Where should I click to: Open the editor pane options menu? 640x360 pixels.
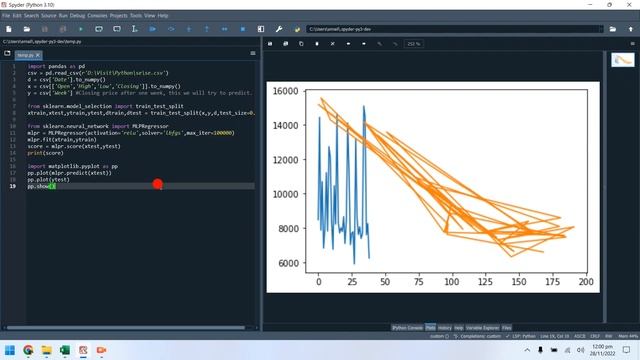(253, 53)
